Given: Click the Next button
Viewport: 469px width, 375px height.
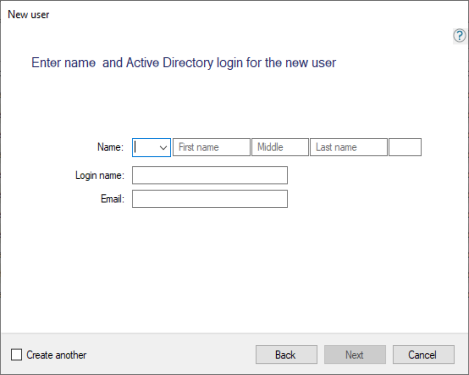Looking at the screenshot, I should click(x=355, y=355).
